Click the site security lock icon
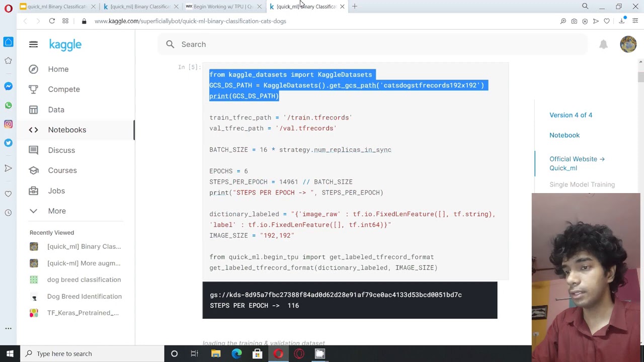Screen dimensions: 644x362 [84, 21]
